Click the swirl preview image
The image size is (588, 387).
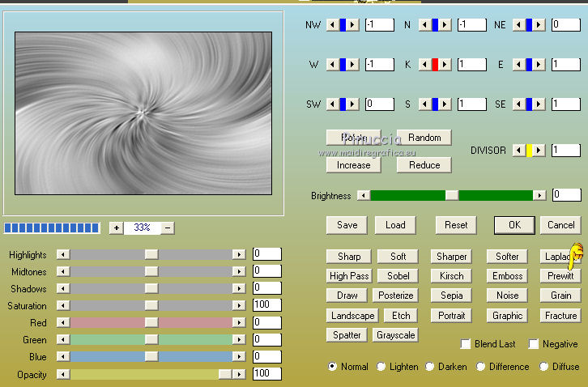[143, 113]
